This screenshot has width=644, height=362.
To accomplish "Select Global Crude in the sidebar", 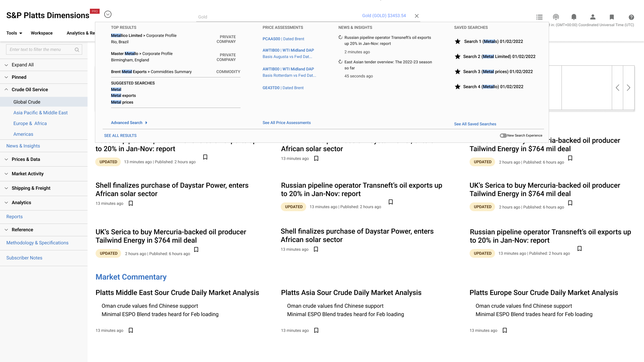I will pos(44,102).
